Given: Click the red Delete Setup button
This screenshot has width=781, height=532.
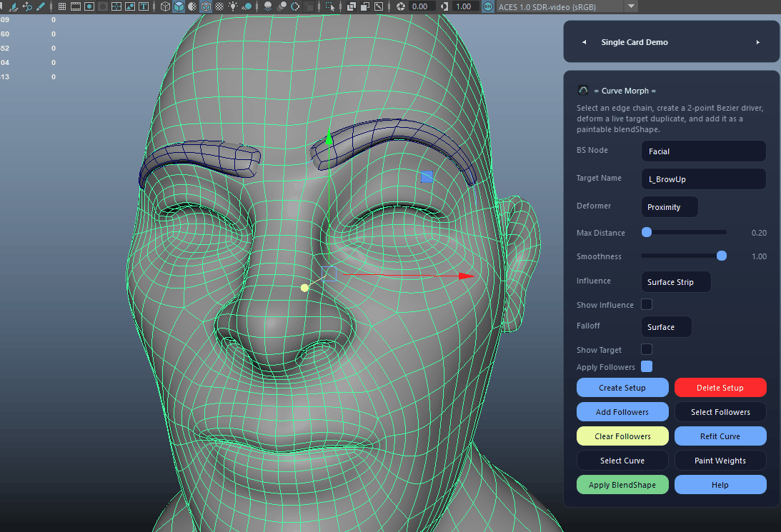Looking at the screenshot, I should [720, 388].
